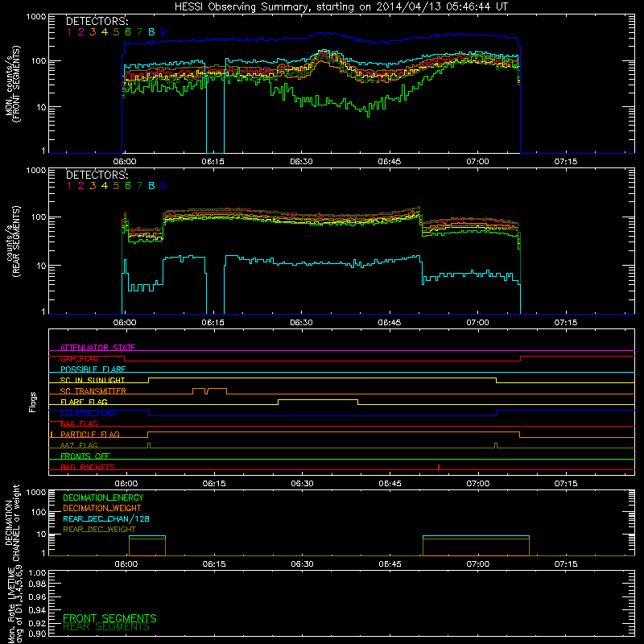
Task: Select the ATTENUATOR_STATE flag label
Action: click(x=97, y=348)
